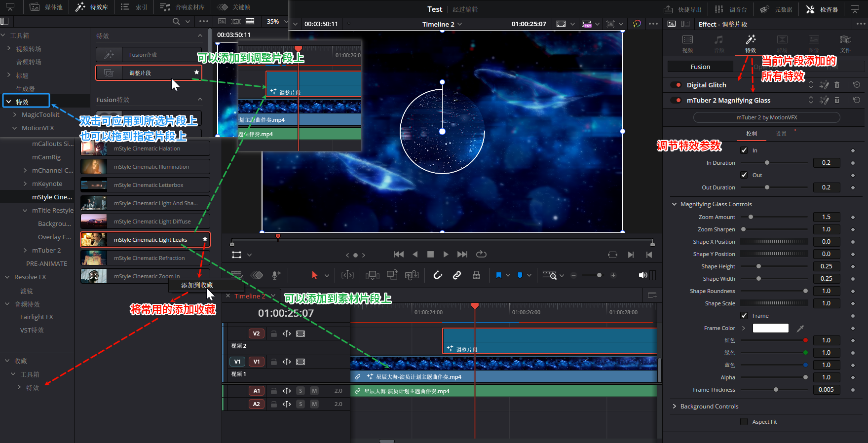868x443 pixels.
Task: Pick Frame Color with the eyedropper
Action: click(x=800, y=328)
